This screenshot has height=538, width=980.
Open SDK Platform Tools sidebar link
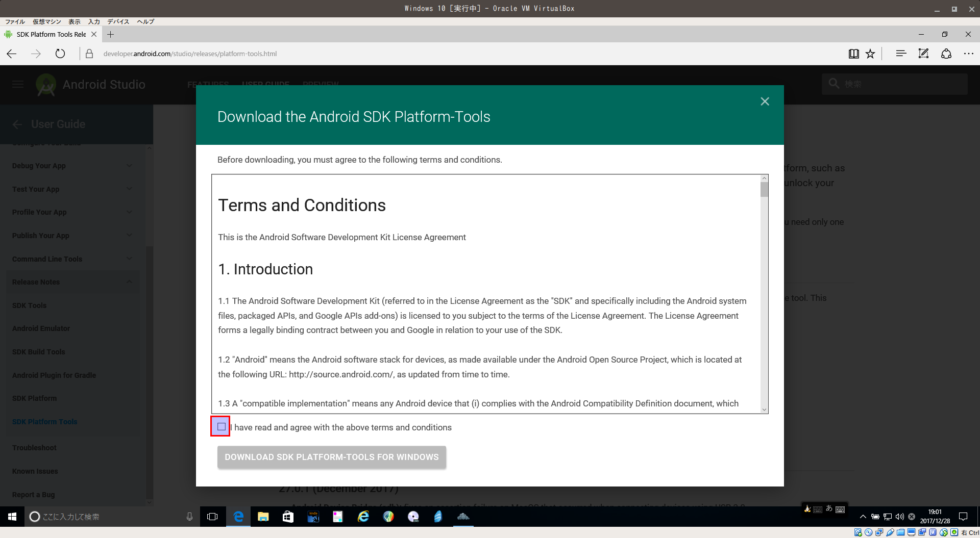tap(45, 422)
